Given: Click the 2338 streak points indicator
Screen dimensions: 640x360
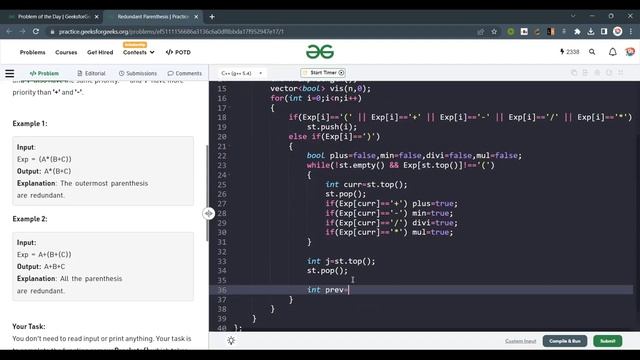Looking at the screenshot, I should pyautogui.click(x=569, y=52).
